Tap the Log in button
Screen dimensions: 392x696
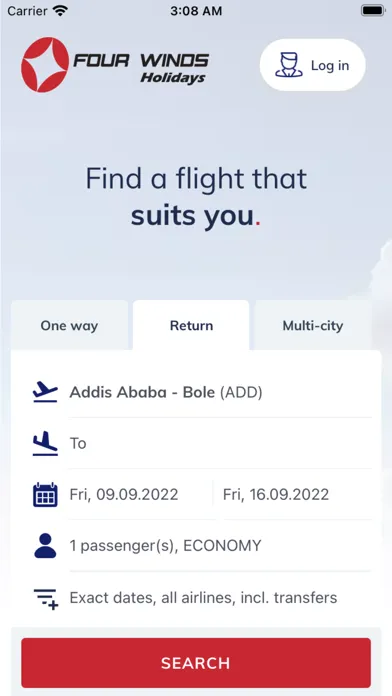313,65
